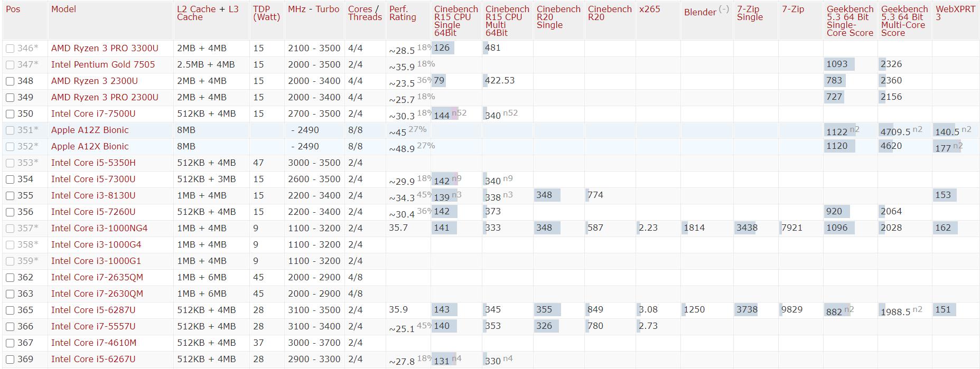Sort by Geekbench 5.3 Multi-Core Score header
Screen dimensions: 980x369
(904, 21)
